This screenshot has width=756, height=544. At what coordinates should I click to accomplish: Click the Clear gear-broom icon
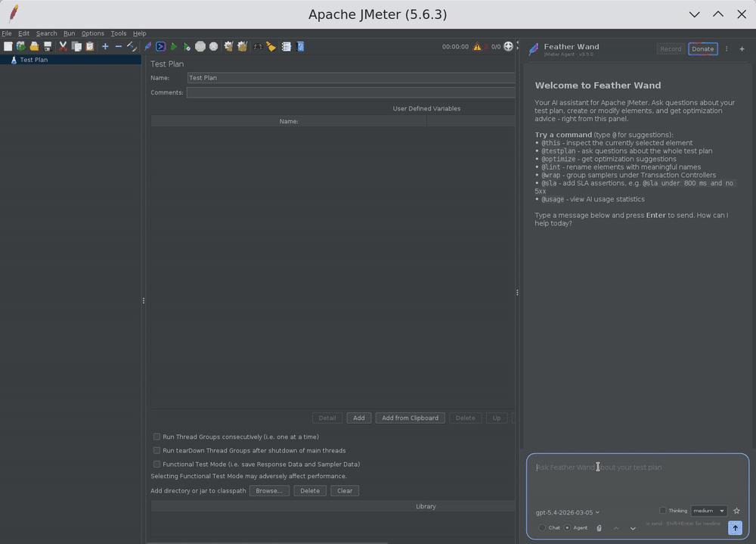tap(228, 46)
